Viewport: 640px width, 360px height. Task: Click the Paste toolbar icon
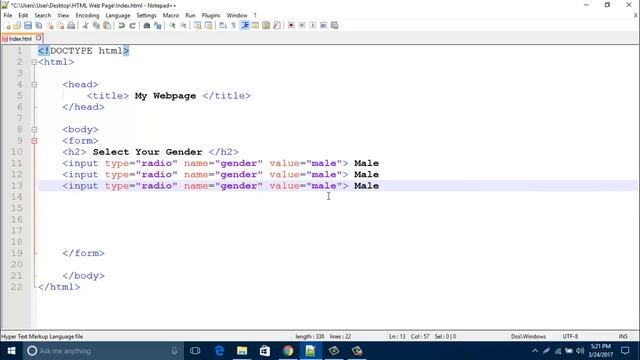[107, 26]
